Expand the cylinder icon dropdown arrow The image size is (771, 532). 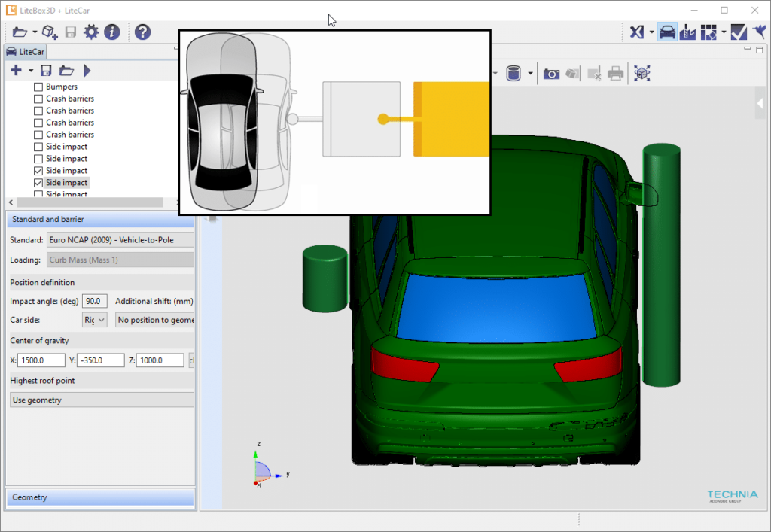coord(530,74)
